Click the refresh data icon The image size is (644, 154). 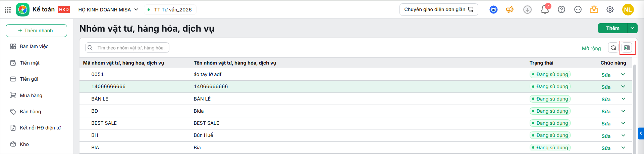point(613,48)
